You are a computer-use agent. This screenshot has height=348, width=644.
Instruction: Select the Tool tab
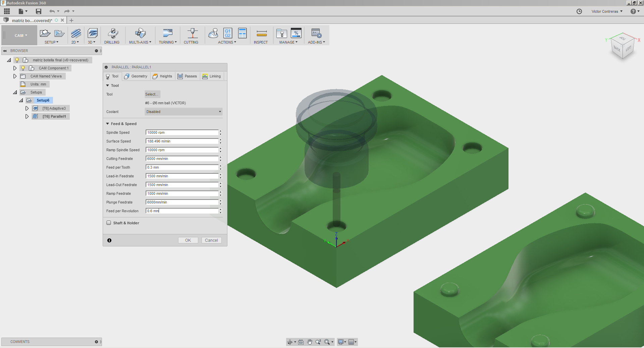tap(112, 76)
